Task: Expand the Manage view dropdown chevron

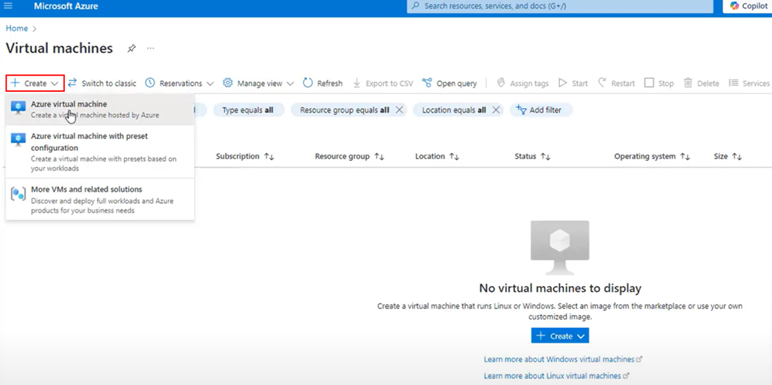Action: click(290, 84)
